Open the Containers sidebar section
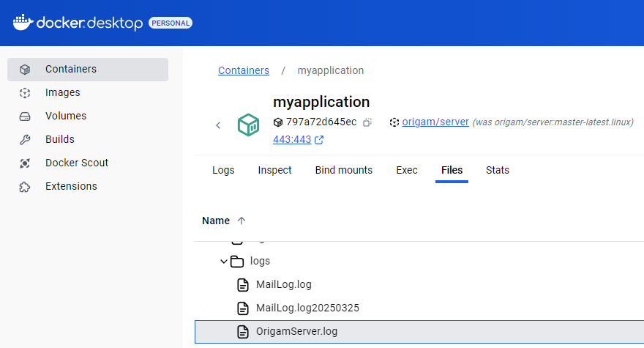This screenshot has width=644, height=348. click(88, 69)
